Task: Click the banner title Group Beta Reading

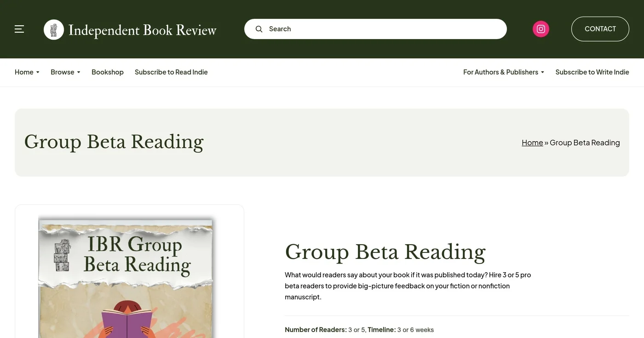Action: (114, 142)
